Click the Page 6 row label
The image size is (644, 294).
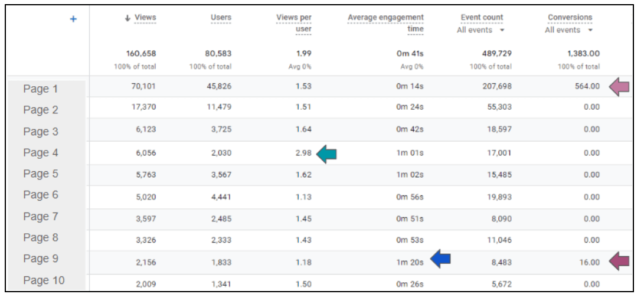click(x=41, y=195)
